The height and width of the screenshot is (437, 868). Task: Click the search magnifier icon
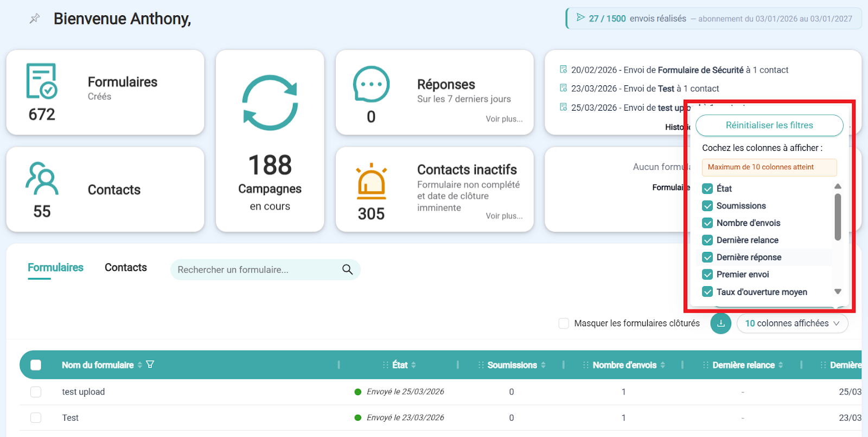point(347,270)
